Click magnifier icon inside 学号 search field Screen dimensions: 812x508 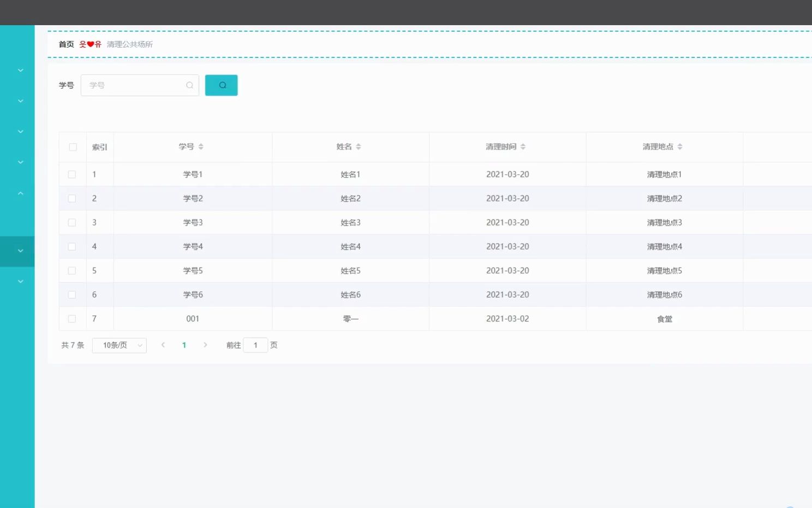[x=189, y=85]
